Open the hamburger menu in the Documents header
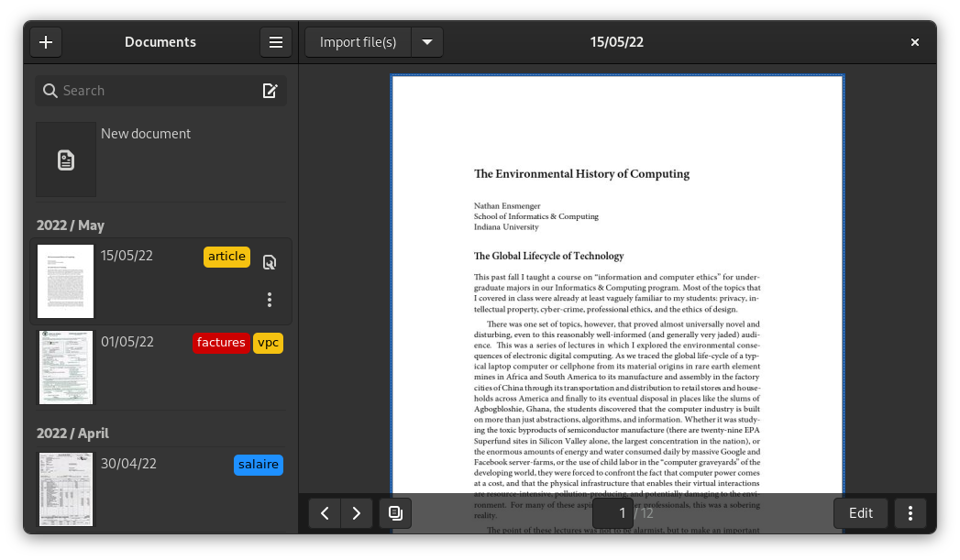The width and height of the screenshot is (960, 560). 275,42
